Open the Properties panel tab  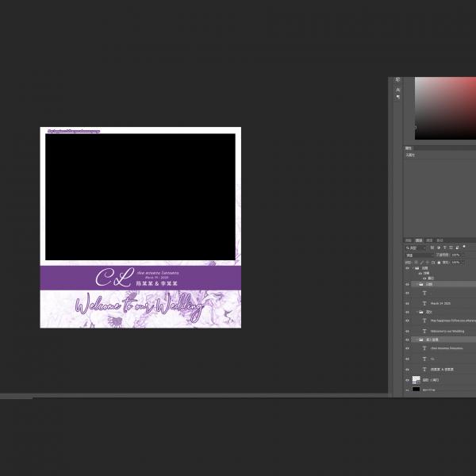point(409,148)
